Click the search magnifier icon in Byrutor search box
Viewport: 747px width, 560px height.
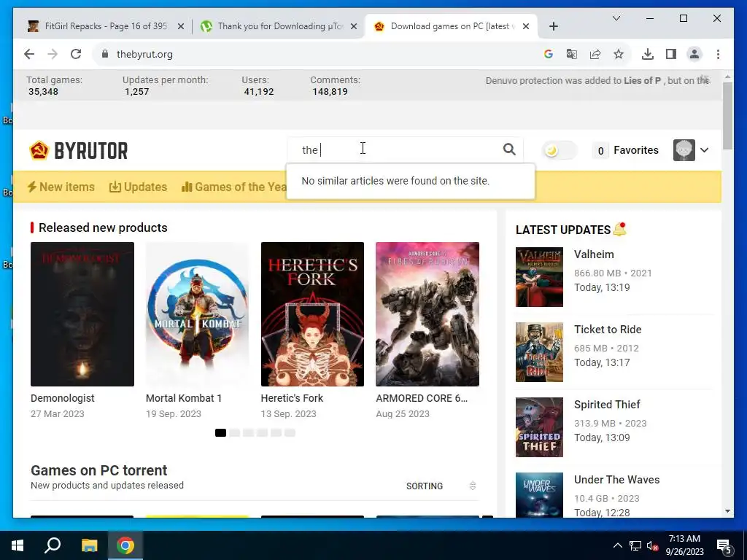click(509, 149)
